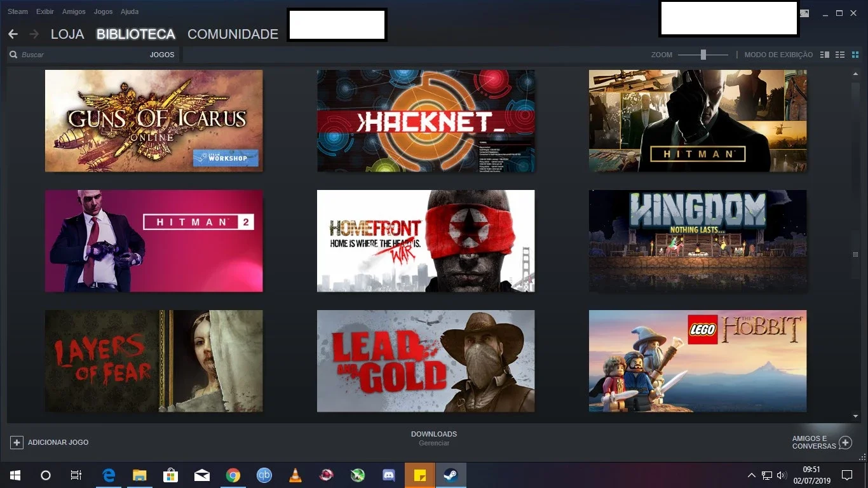
Task: Select the Homefront game tile
Action: pyautogui.click(x=426, y=241)
